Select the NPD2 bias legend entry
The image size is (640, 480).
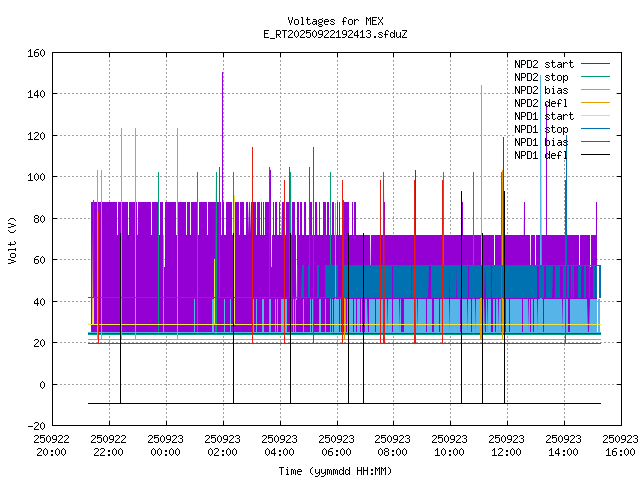[541, 90]
